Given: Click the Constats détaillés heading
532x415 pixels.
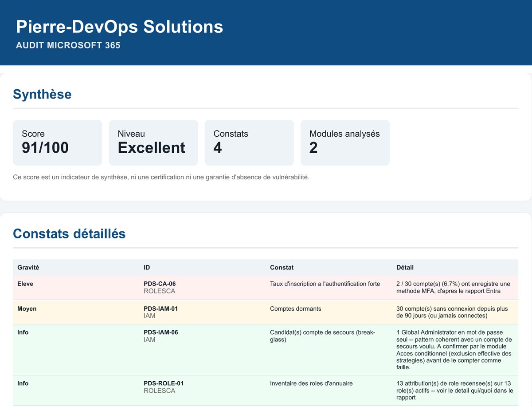Looking at the screenshot, I should (69, 233).
